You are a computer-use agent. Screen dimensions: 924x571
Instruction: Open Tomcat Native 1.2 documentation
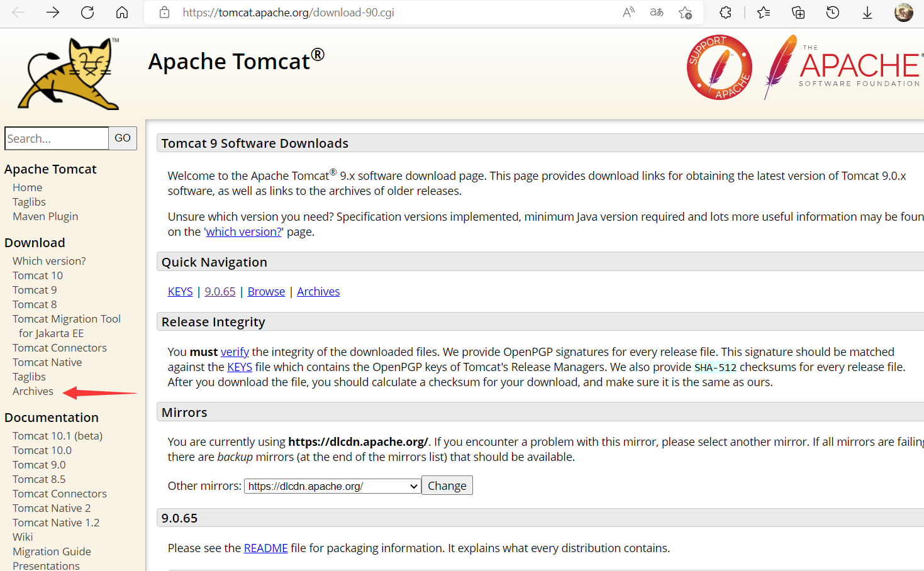click(56, 523)
